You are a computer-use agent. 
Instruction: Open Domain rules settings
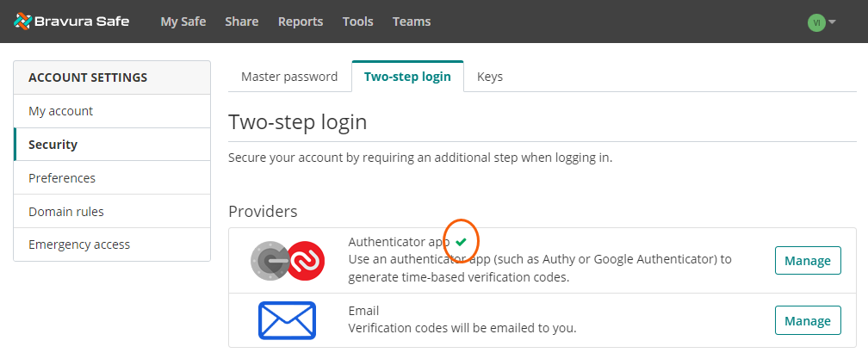[112, 211]
